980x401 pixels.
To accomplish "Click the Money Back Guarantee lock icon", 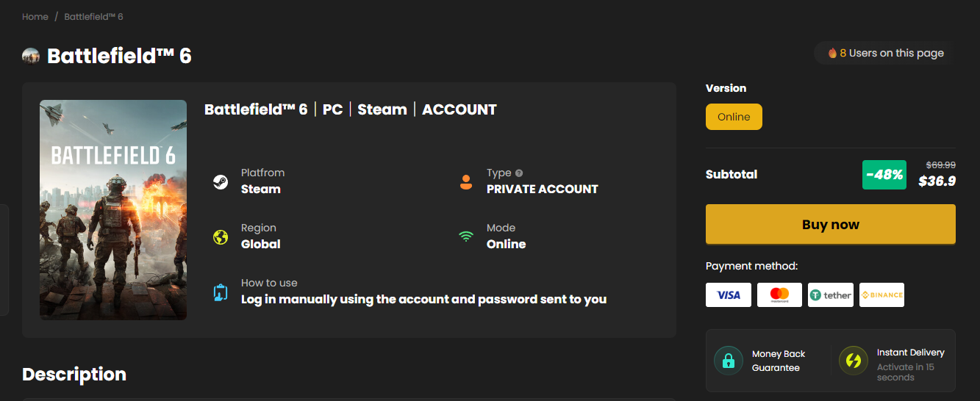I will 729,361.
